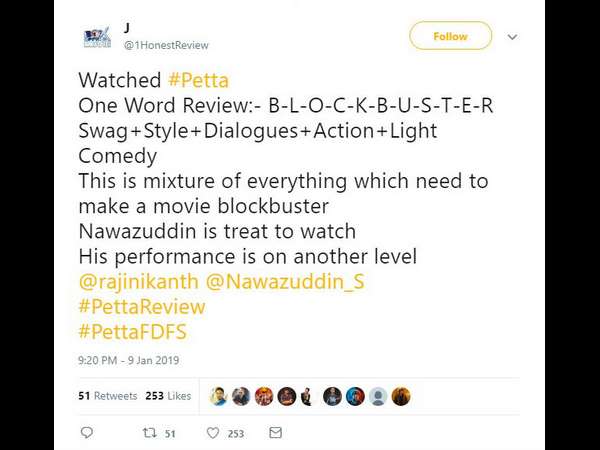600x450 pixels.
Task: Click the last liker avatar on the right
Action: point(401,396)
